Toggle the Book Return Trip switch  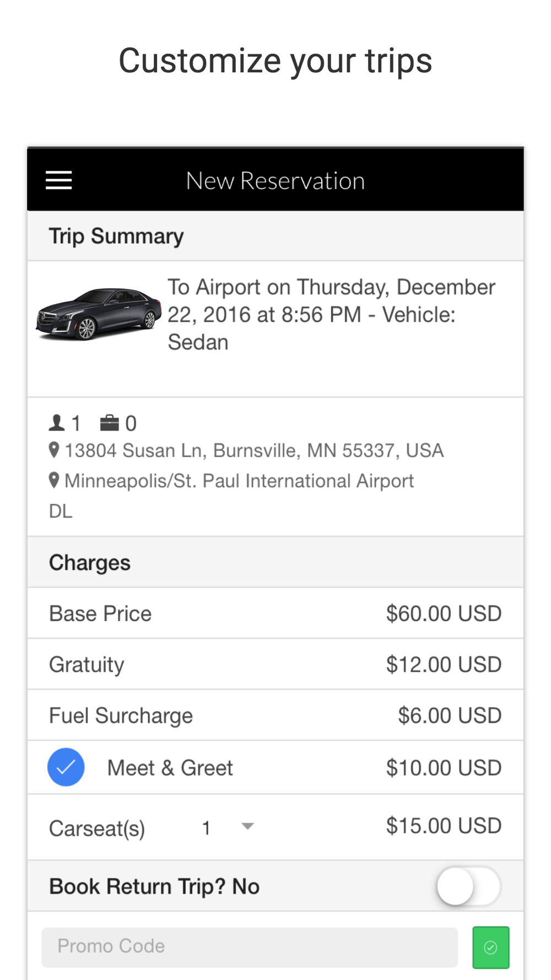click(x=468, y=886)
